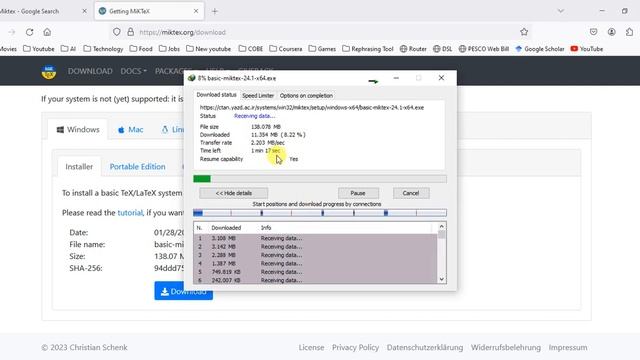Reload the page with the refresh icon
The width and height of the screenshot is (640, 360).
point(29,32)
